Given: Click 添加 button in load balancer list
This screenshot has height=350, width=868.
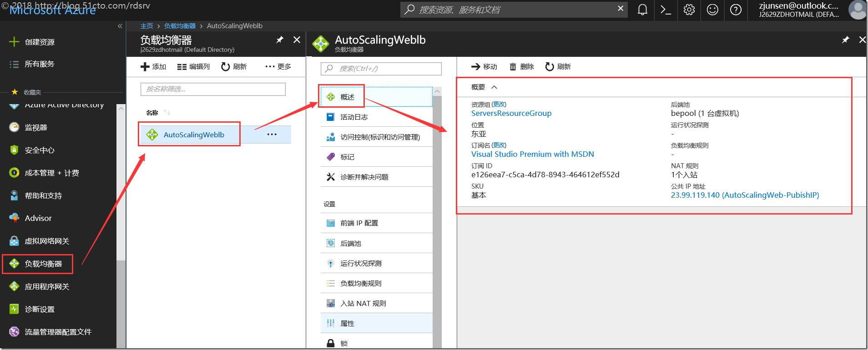Looking at the screenshot, I should tap(153, 67).
